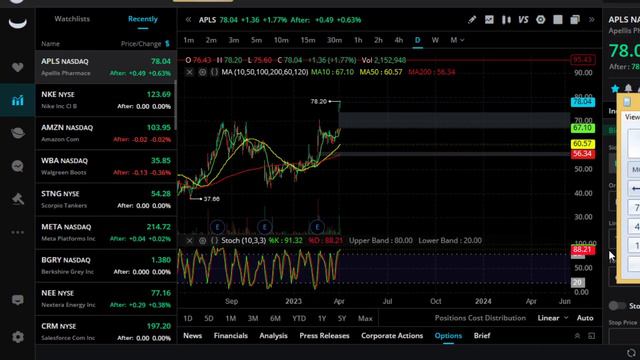The width and height of the screenshot is (640, 360).
Task: Open the VS compare tool
Action: [523, 20]
